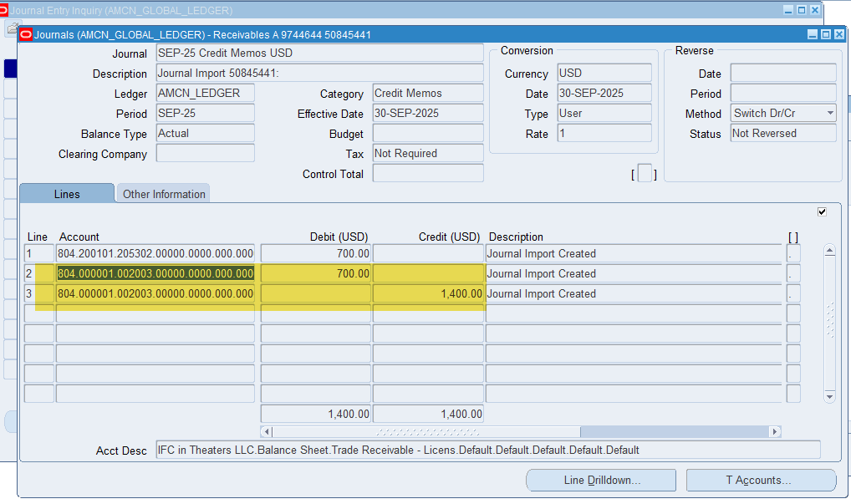Maximize the Journals window
Viewport: 851px width, 504px height.
click(825, 35)
